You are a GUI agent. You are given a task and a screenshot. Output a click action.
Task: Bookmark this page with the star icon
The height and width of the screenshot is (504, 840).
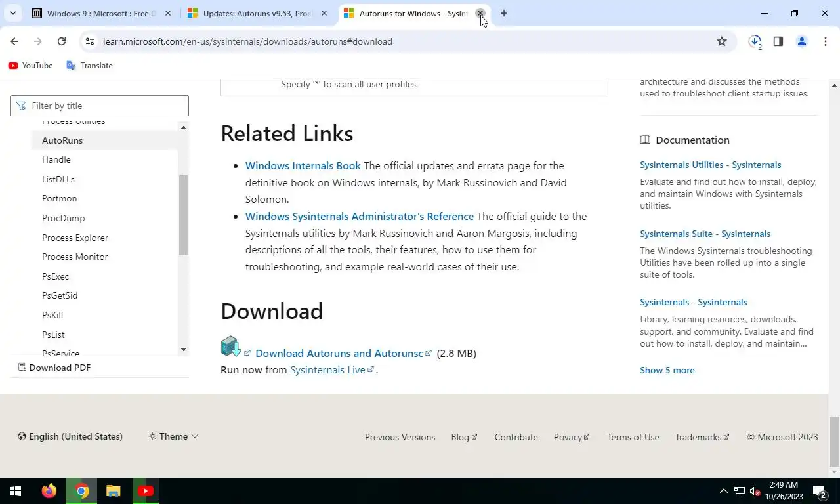722,41
